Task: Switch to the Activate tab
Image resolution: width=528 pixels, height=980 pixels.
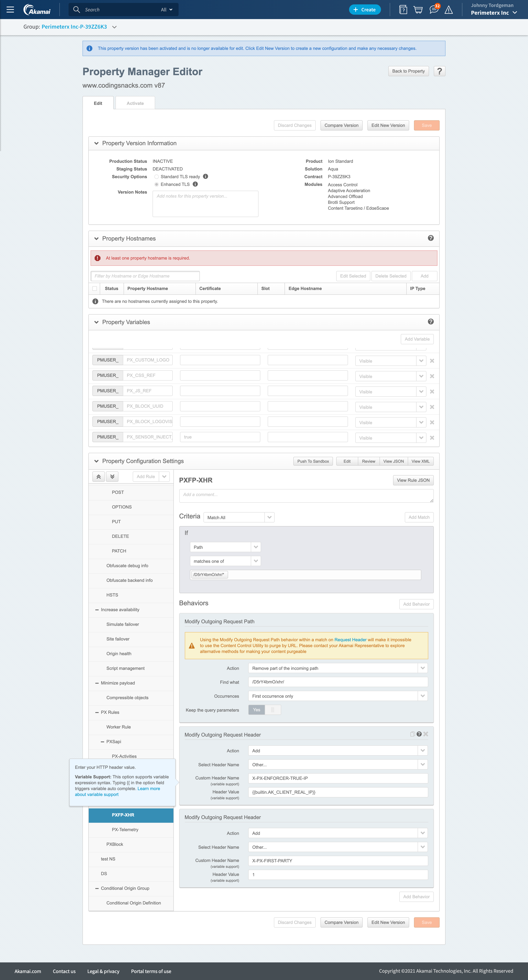Action: coord(135,103)
